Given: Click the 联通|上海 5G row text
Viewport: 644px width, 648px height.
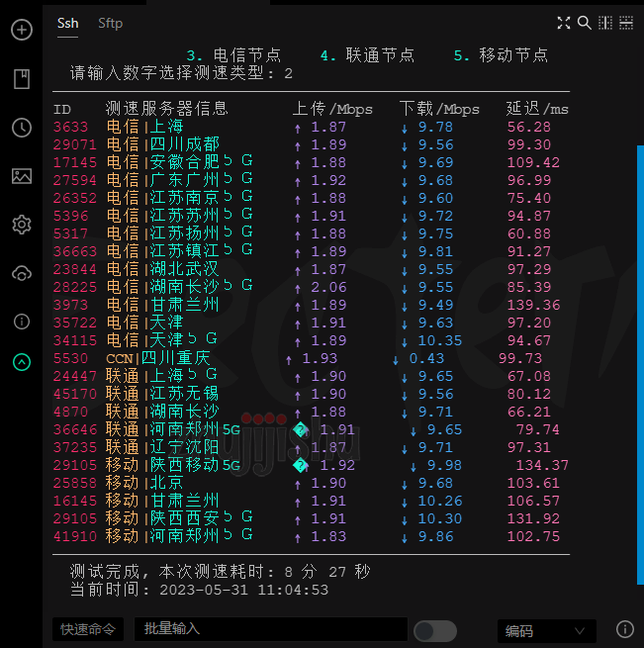Looking at the screenshot, I should (x=161, y=376).
